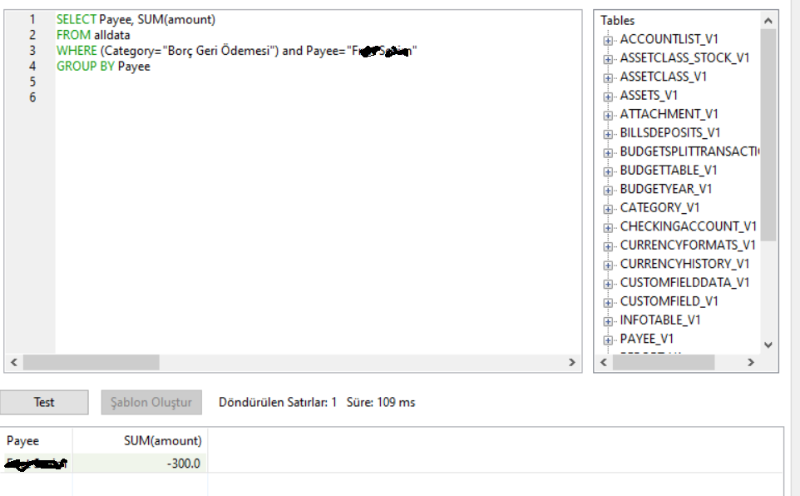Select BUDGETYEAR_V1 table name
Viewport: 800px width, 496px height.
[666, 189]
